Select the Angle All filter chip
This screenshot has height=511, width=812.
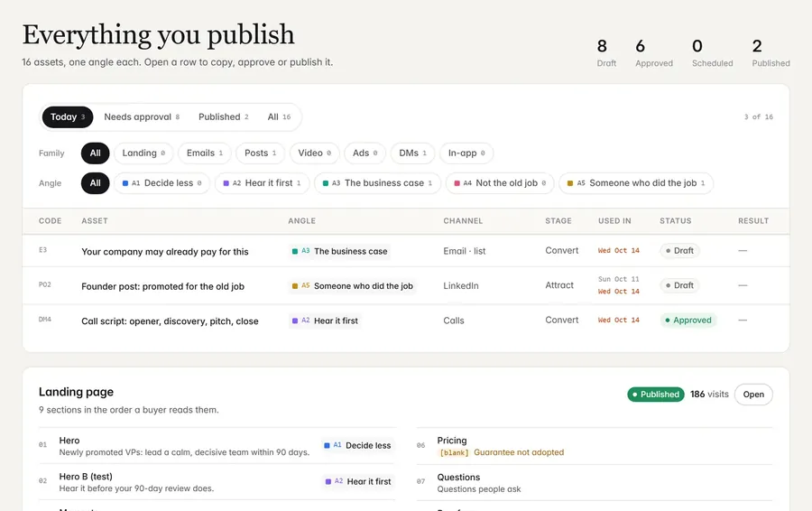click(x=96, y=183)
